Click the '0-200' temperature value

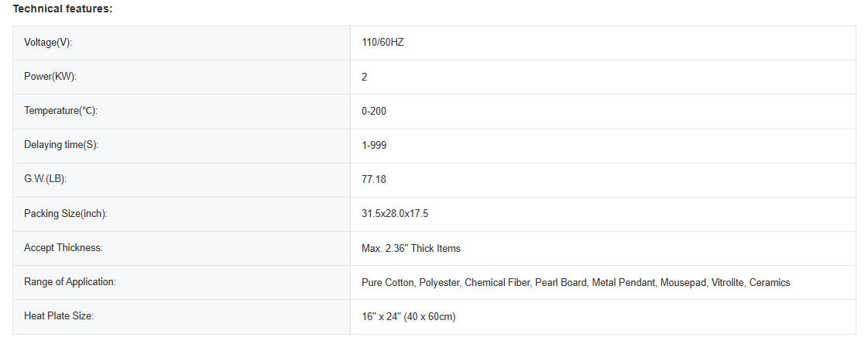tap(374, 111)
